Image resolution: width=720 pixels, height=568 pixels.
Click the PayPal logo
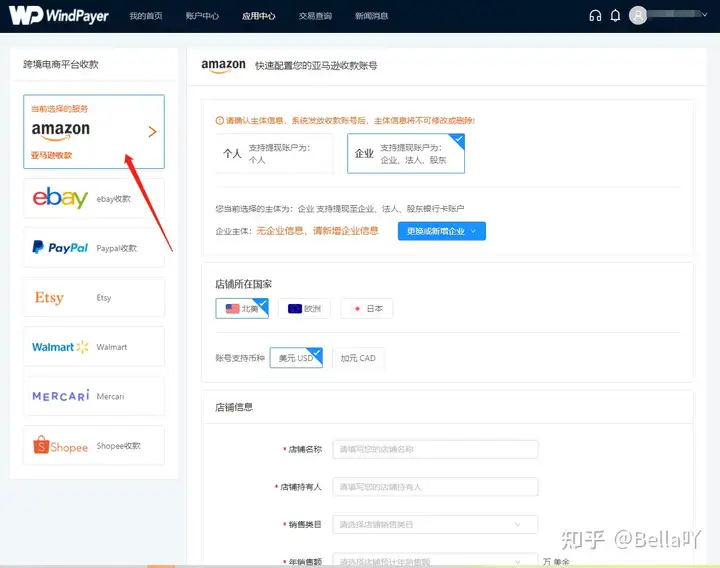[x=60, y=247]
